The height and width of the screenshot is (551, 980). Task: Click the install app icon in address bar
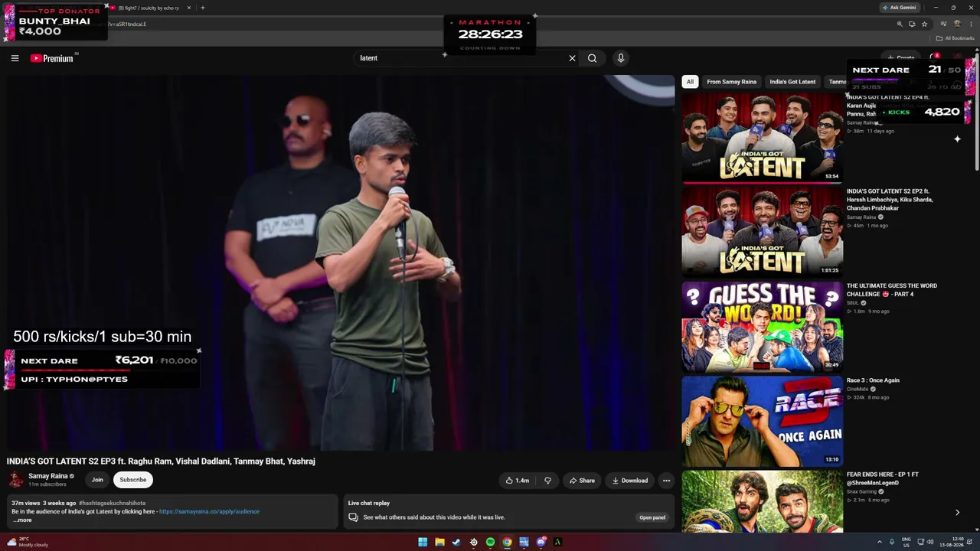912,24
